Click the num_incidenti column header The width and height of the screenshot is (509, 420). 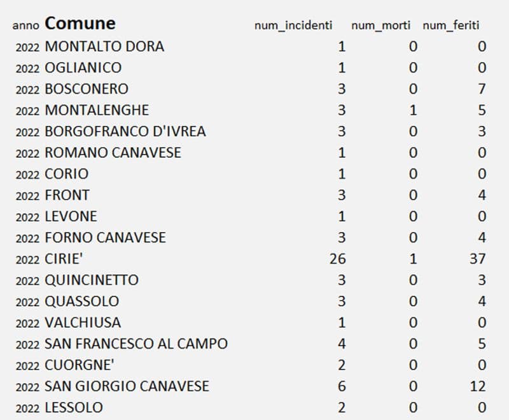tap(293, 25)
